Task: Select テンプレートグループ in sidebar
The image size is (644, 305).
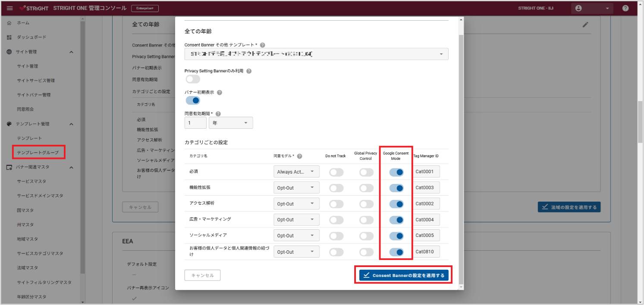Action: click(x=38, y=152)
